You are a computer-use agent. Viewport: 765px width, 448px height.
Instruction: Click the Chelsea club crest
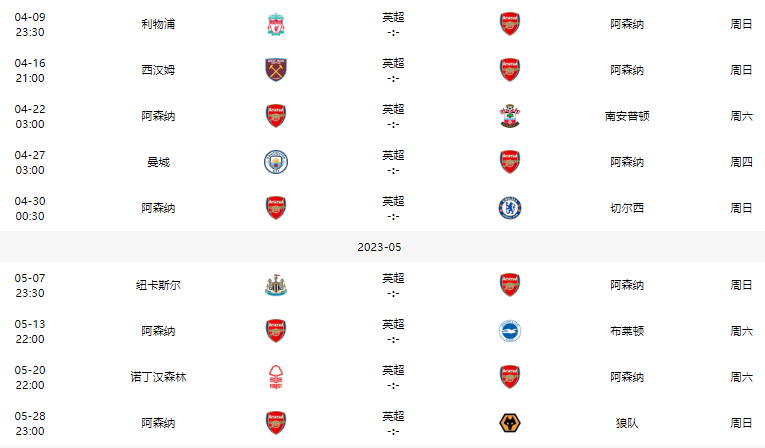[510, 208]
